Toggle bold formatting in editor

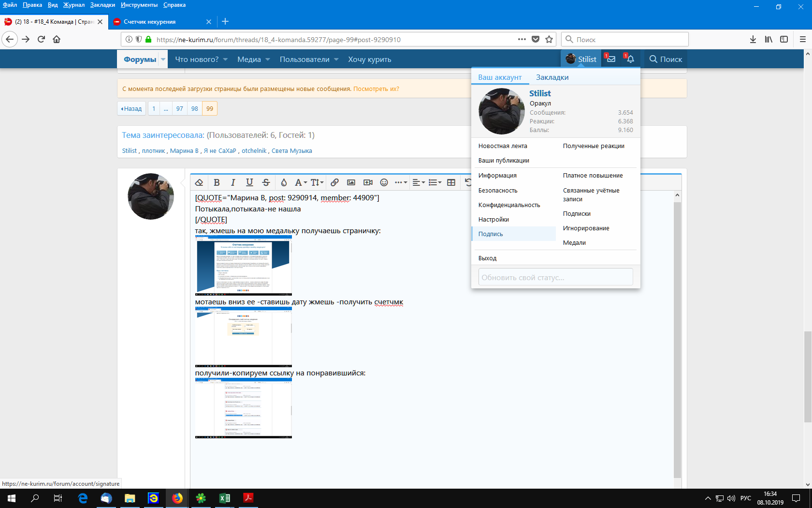217,182
